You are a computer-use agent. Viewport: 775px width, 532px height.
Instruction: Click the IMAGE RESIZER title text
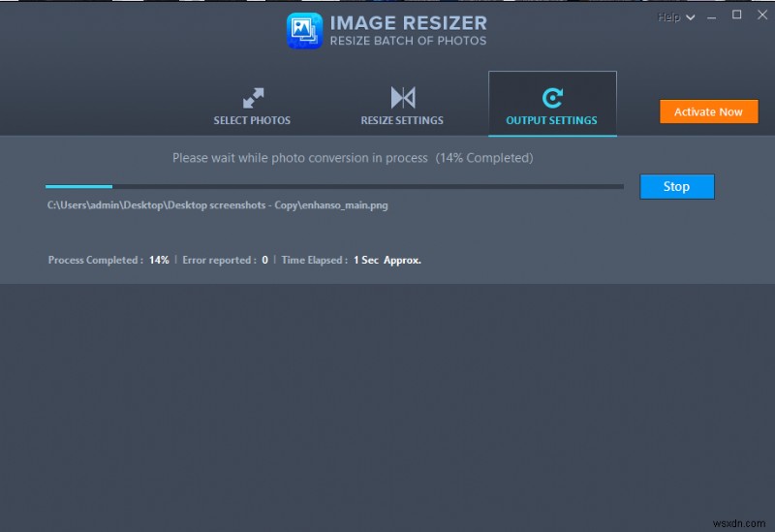coord(408,22)
